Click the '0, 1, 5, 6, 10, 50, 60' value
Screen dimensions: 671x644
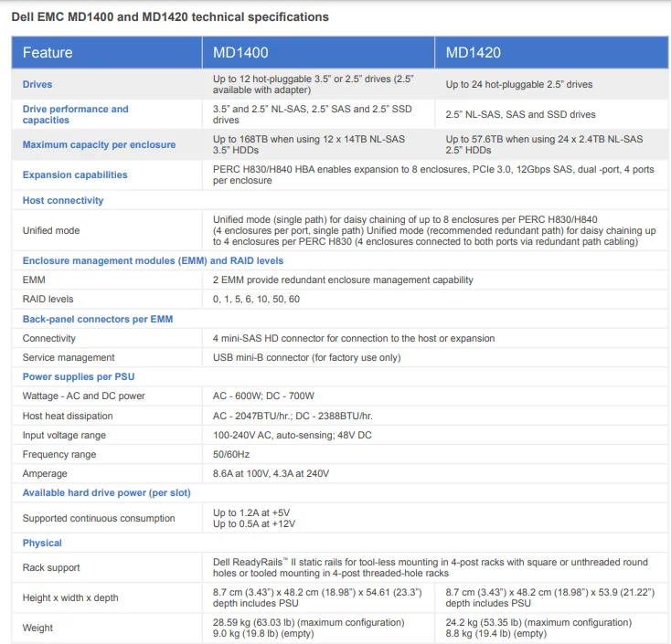click(256, 299)
